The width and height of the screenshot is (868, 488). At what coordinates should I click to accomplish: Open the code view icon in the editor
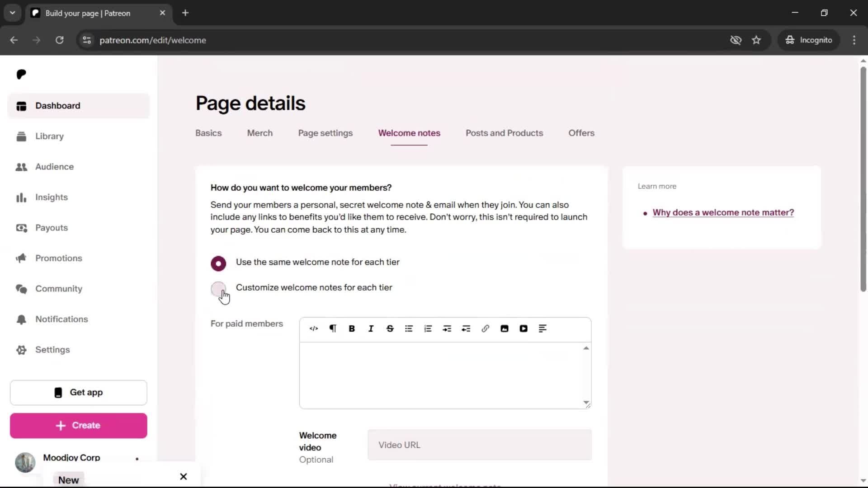click(x=314, y=329)
